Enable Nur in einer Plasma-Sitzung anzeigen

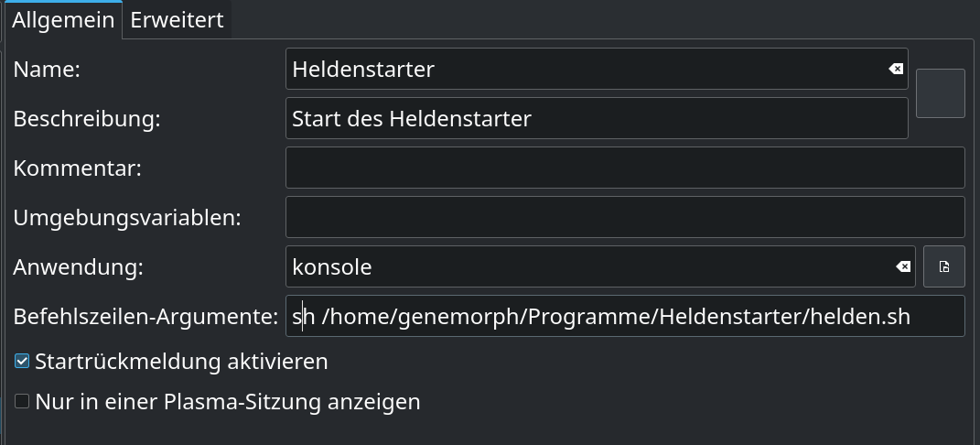coord(22,401)
